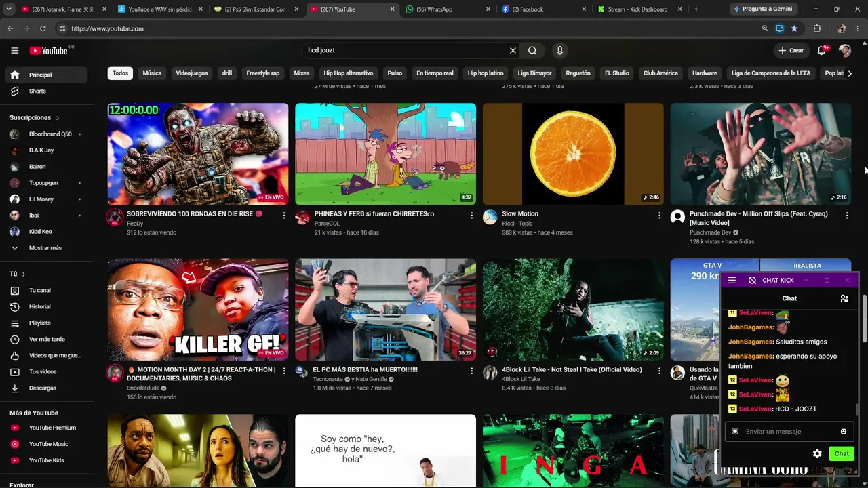The image size is (868, 488).
Task: Select the Música filter chip
Action: (152, 73)
